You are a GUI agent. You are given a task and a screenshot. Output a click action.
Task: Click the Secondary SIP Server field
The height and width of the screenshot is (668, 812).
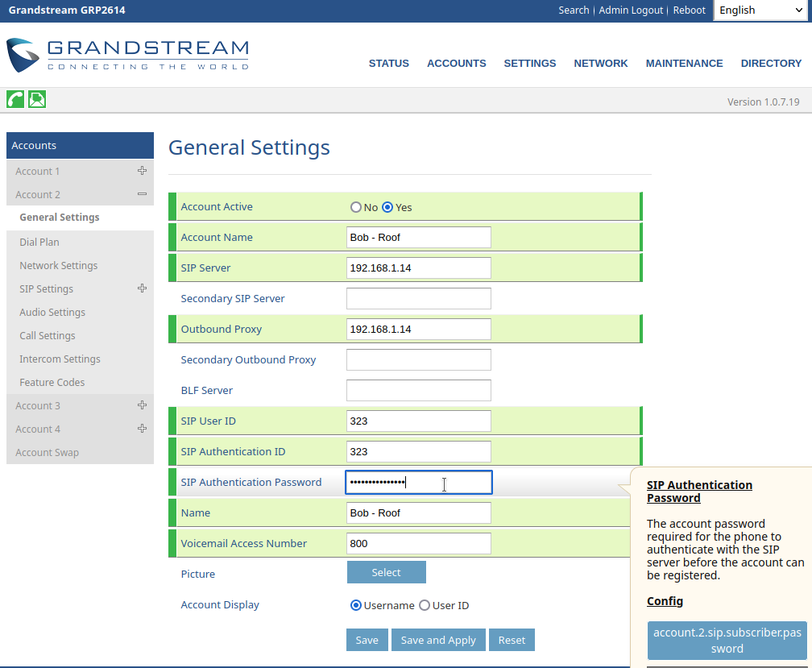coord(418,299)
